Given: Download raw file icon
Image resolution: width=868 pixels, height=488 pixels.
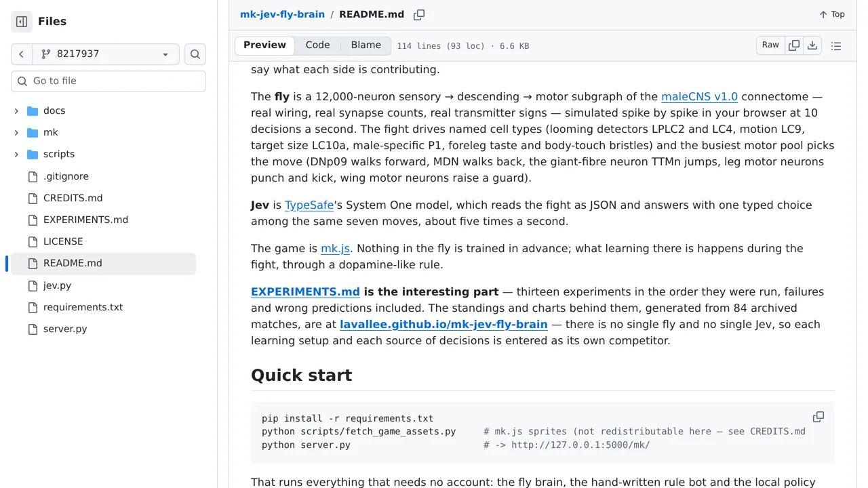Looking at the screenshot, I should pos(812,45).
